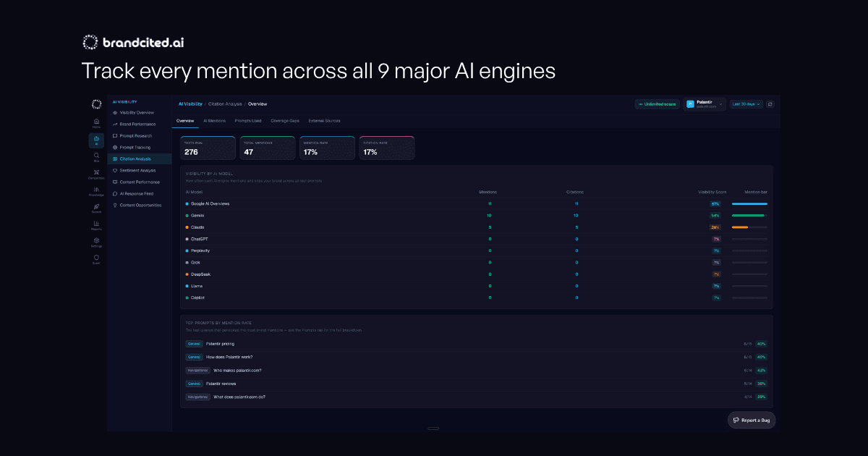Open the Site search icon in the rail
868x456 pixels.
point(96,157)
